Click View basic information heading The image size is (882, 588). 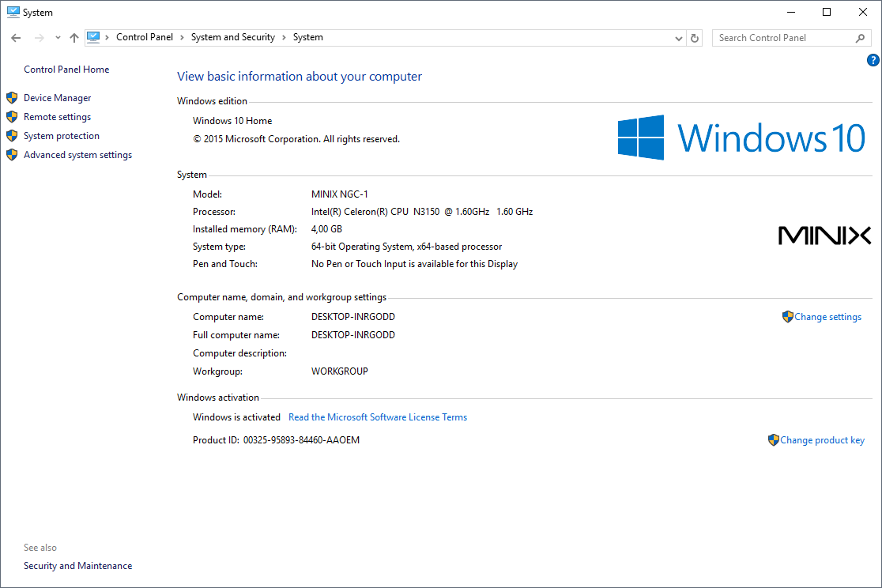300,77
